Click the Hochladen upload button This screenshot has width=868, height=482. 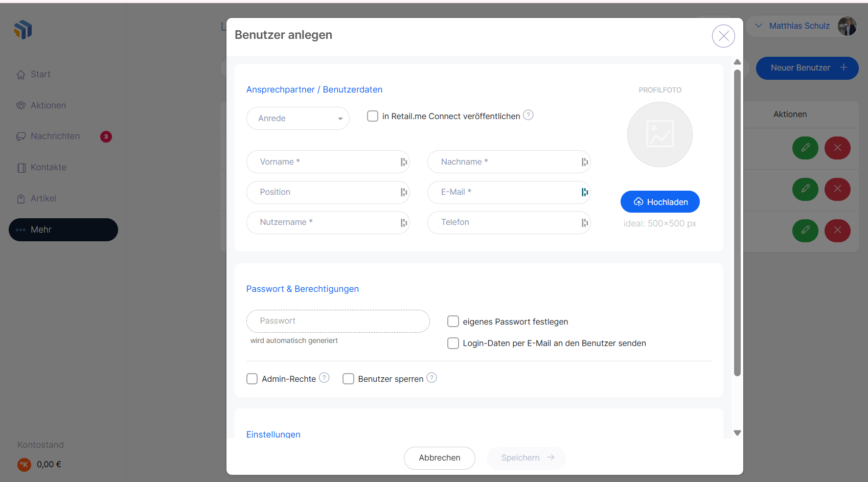(659, 202)
